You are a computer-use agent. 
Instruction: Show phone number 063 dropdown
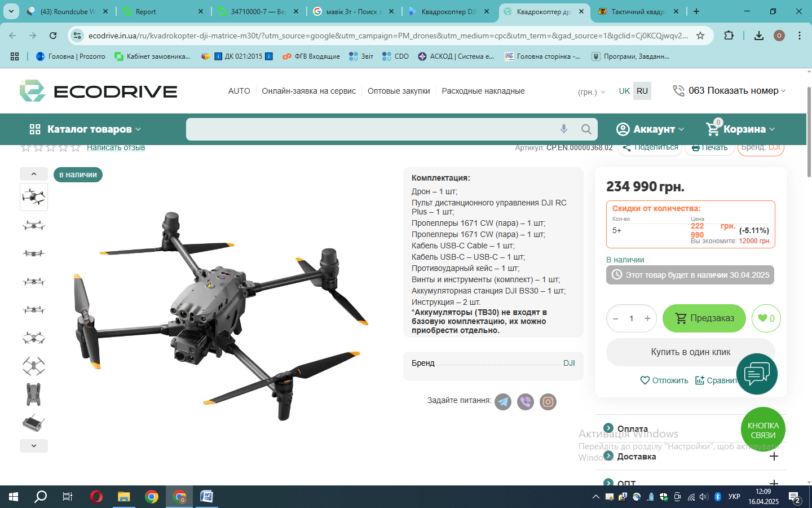(x=729, y=90)
